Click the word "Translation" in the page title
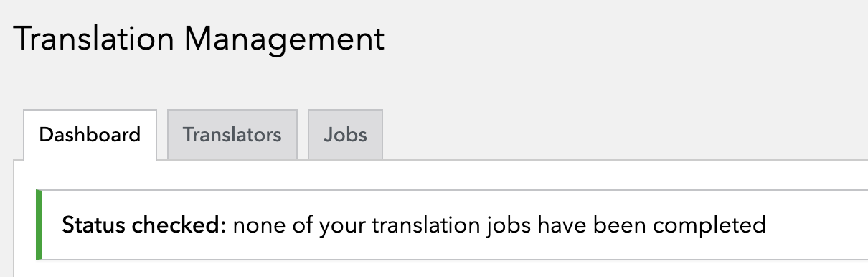 (93, 39)
